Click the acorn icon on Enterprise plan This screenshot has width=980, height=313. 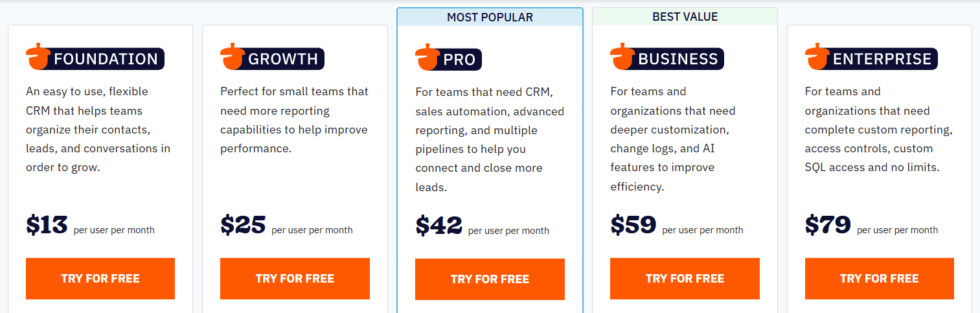pos(817,57)
